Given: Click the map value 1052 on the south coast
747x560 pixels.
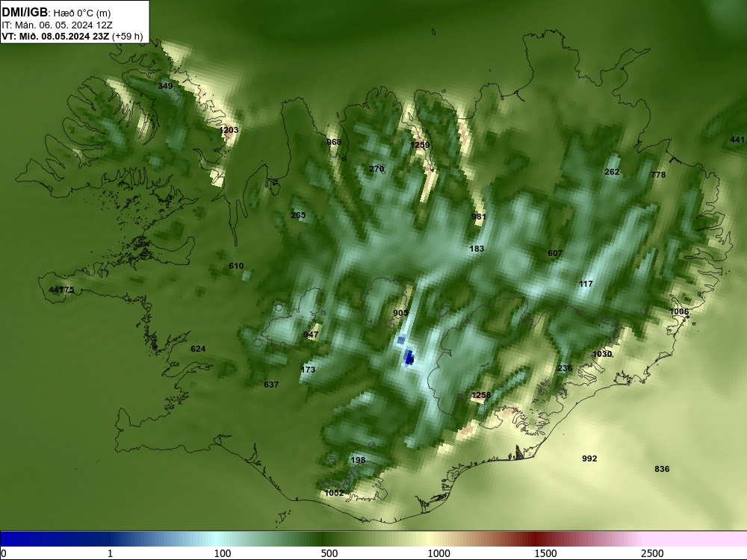Looking at the screenshot, I should pyautogui.click(x=334, y=493).
